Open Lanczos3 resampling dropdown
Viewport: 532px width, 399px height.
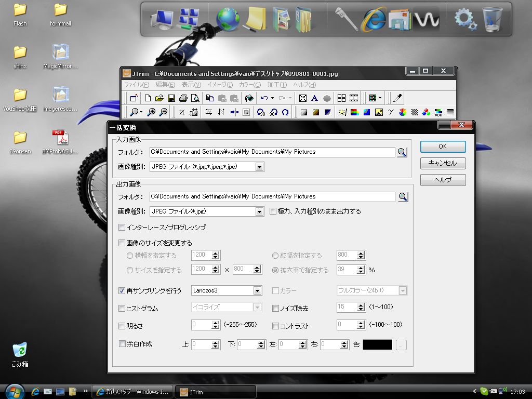257,290
